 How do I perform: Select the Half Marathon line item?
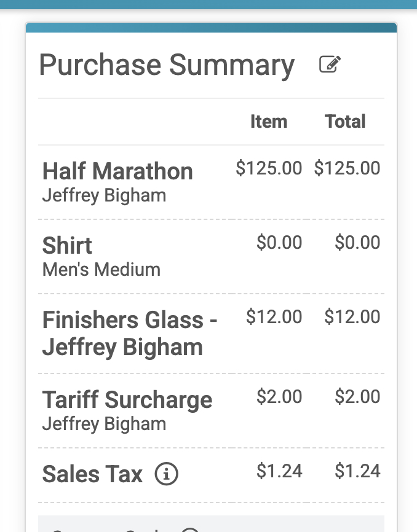pos(117,171)
